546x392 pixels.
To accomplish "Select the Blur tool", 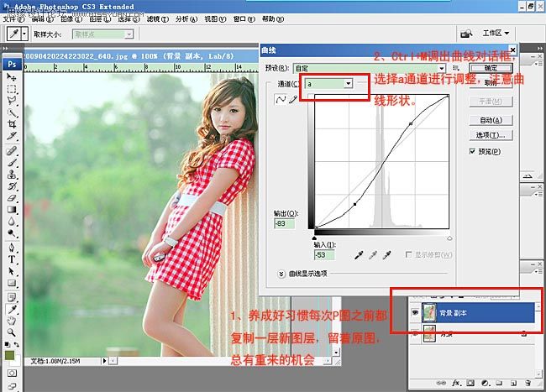I will [12, 222].
